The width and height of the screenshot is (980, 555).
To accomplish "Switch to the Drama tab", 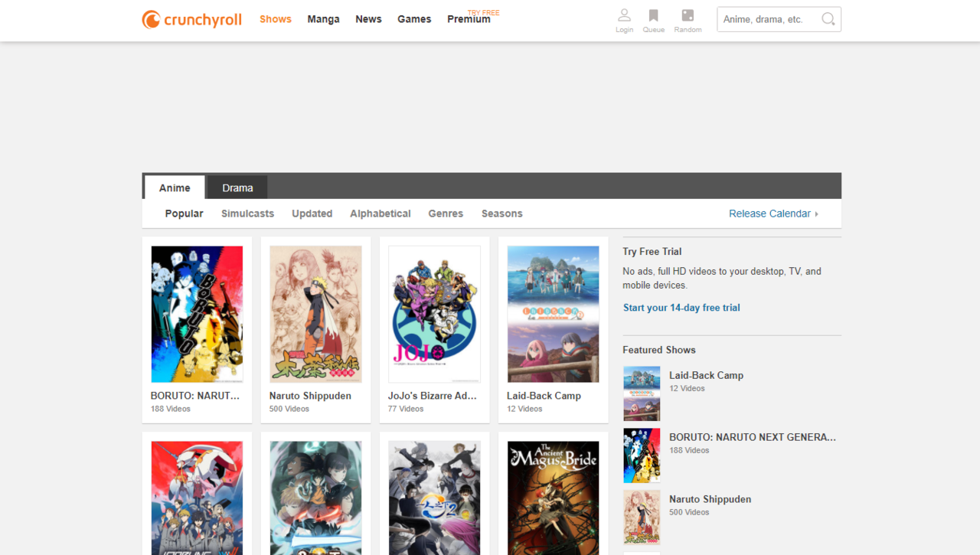I will click(237, 188).
